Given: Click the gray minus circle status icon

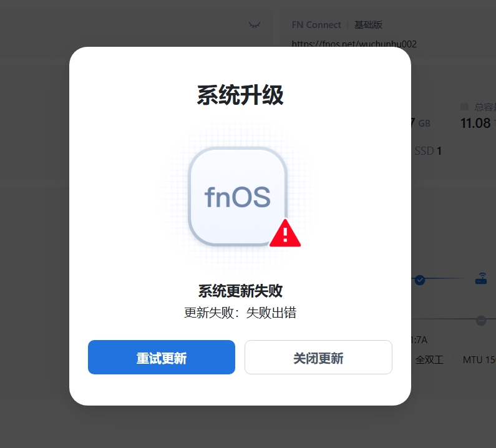Looking at the screenshot, I should 481,321.
